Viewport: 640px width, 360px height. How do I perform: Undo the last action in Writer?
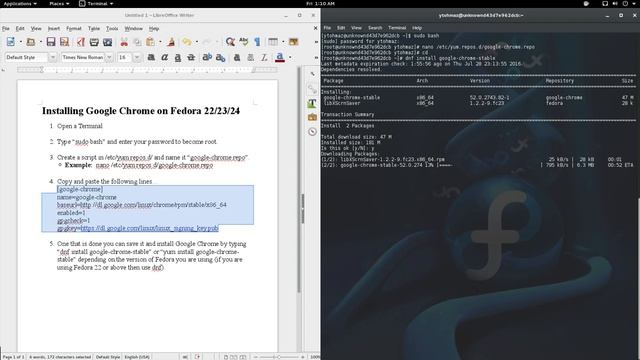[x=187, y=42]
